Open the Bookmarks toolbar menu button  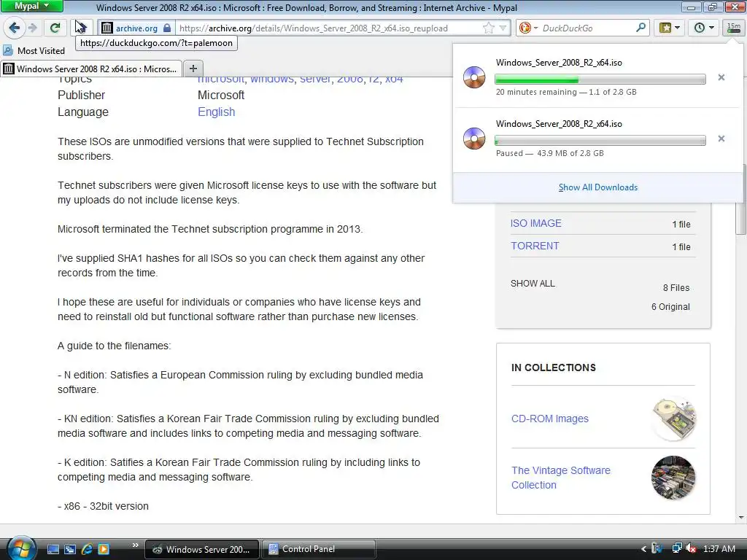click(670, 28)
